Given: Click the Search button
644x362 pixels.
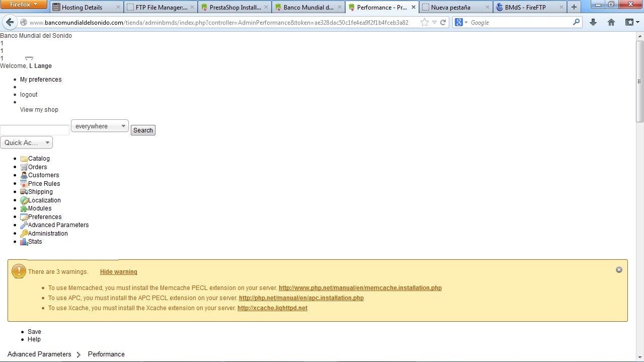Looking at the screenshot, I should (143, 130).
